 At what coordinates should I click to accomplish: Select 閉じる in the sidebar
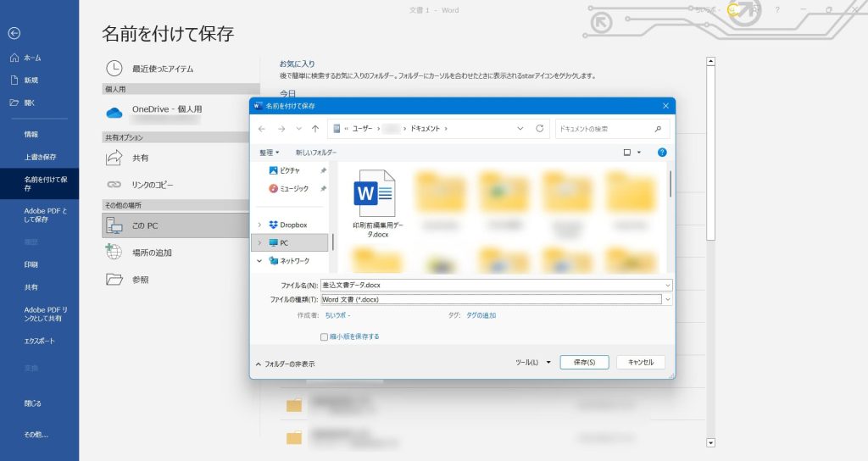pyautogui.click(x=33, y=403)
